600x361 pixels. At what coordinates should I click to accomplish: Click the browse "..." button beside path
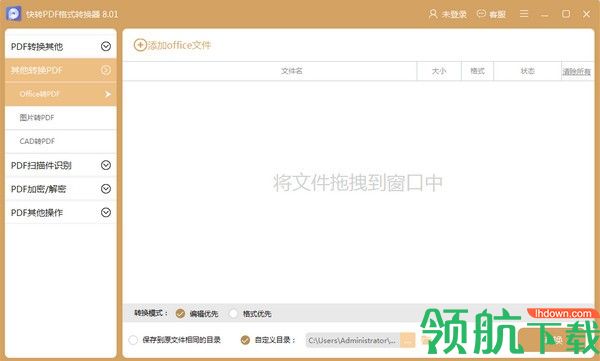tap(408, 340)
